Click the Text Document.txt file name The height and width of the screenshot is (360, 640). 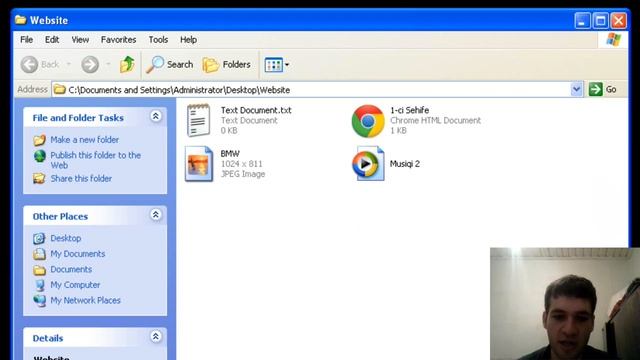pos(256,110)
